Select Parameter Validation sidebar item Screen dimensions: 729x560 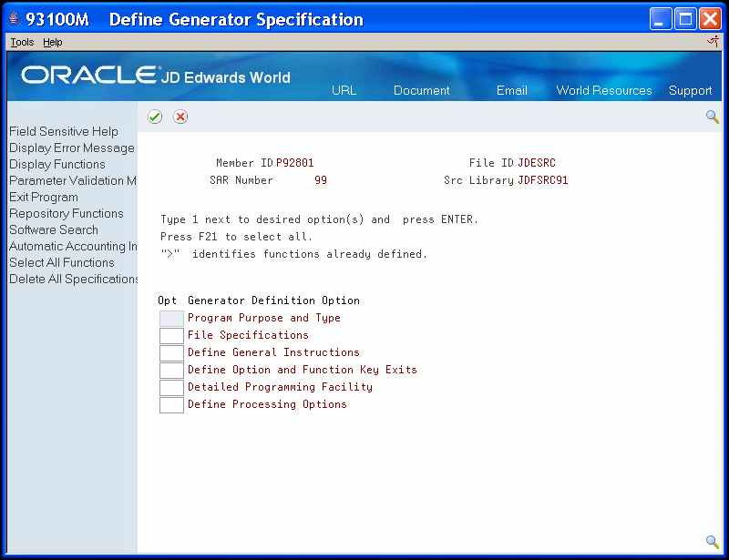point(73,180)
